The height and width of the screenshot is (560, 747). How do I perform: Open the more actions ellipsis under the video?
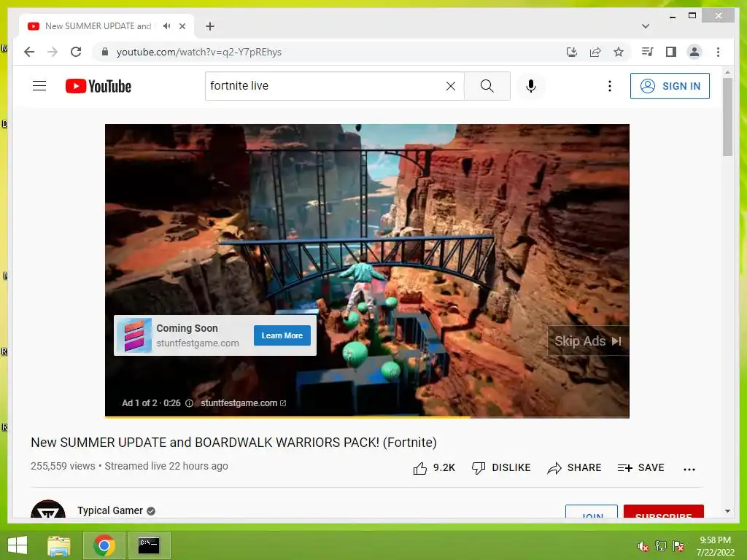[689, 469]
